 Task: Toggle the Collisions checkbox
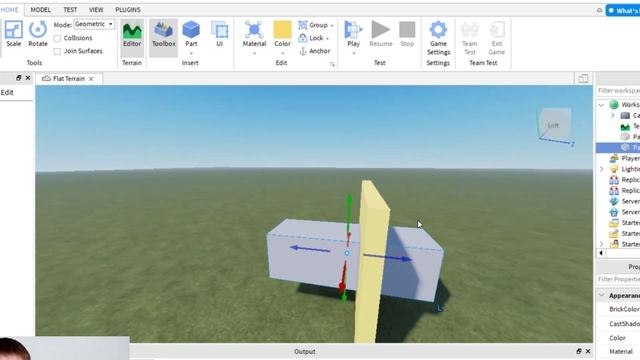(57, 38)
